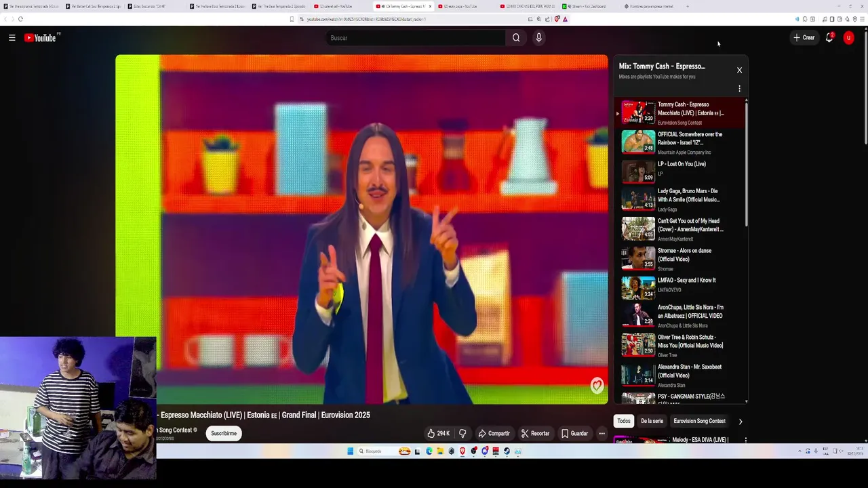Click the Brave Shields icon in address bar

pyautogui.click(x=557, y=19)
